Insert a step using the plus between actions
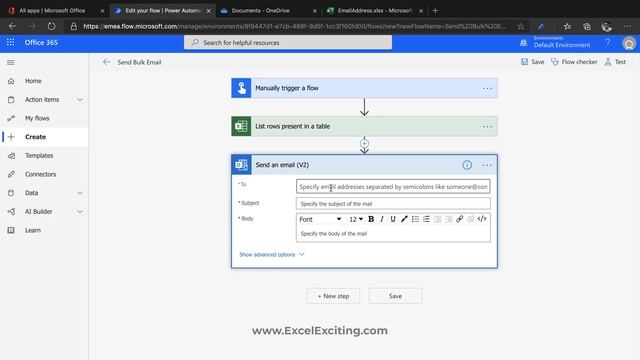The width and height of the screenshot is (640, 360). pos(364,144)
